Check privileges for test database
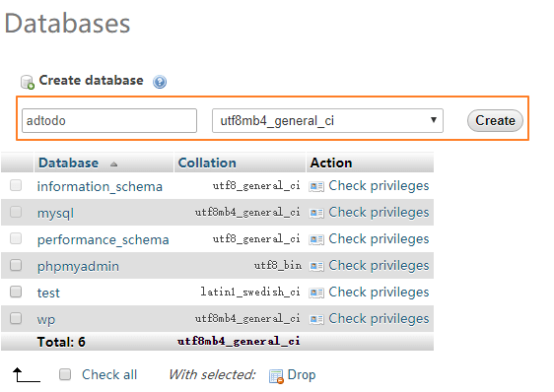 (x=379, y=293)
